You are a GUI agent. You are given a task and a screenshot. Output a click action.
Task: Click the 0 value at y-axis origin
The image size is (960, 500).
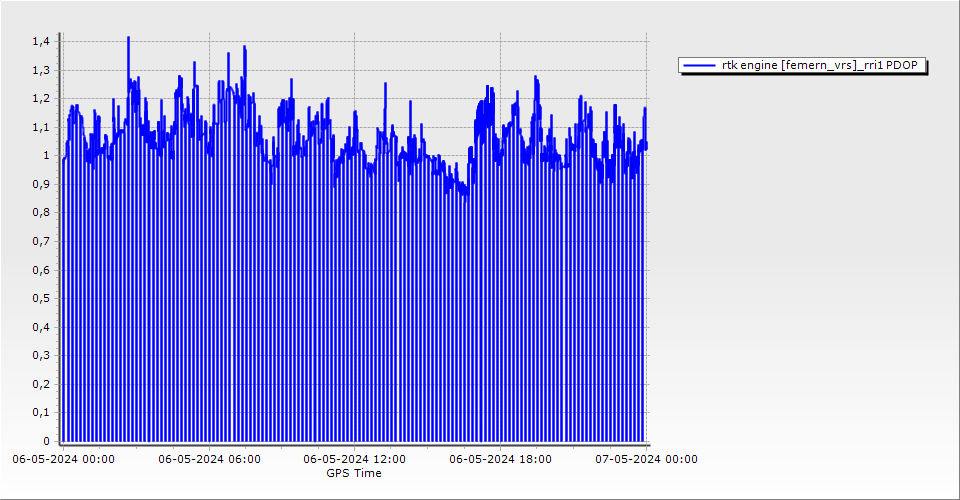[45, 441]
